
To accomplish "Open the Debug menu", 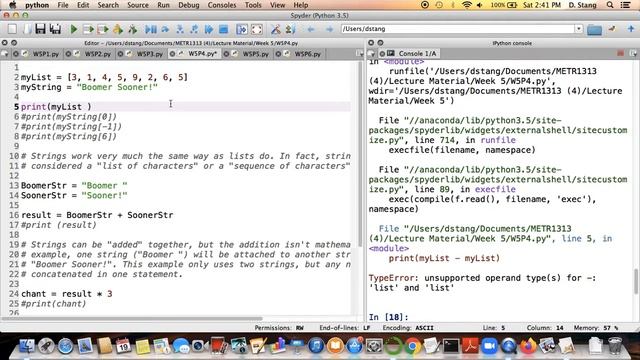I will (x=189, y=5).
